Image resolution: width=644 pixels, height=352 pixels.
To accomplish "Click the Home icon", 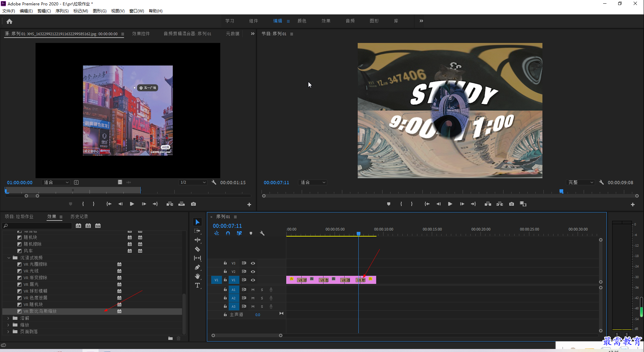I will [x=9, y=21].
